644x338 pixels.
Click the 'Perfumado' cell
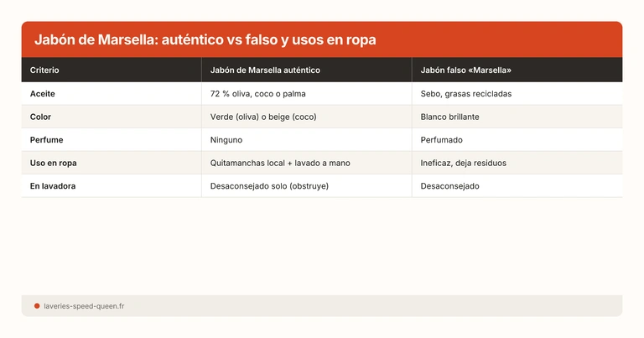coord(442,140)
